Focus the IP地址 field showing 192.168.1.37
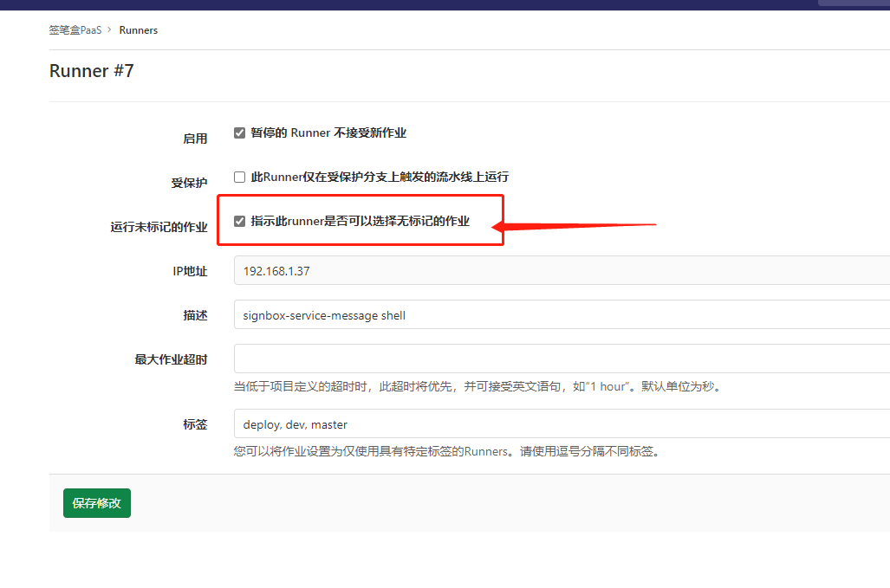 [x=562, y=270]
